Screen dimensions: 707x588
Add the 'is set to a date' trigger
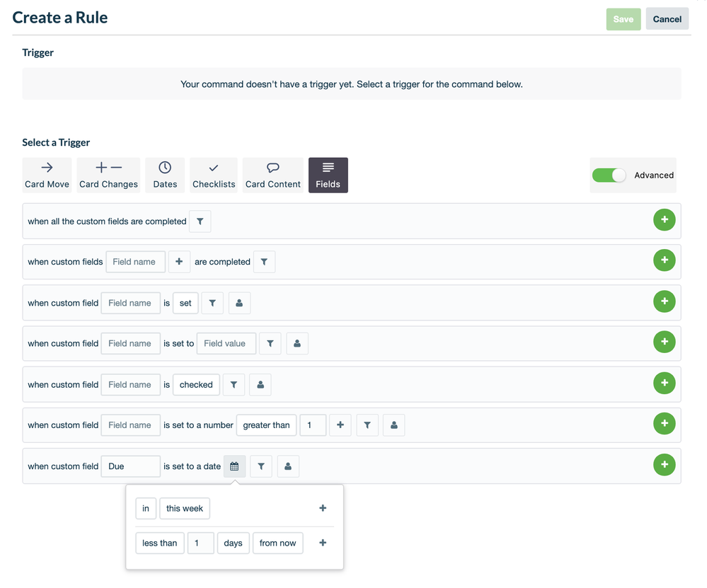664,464
